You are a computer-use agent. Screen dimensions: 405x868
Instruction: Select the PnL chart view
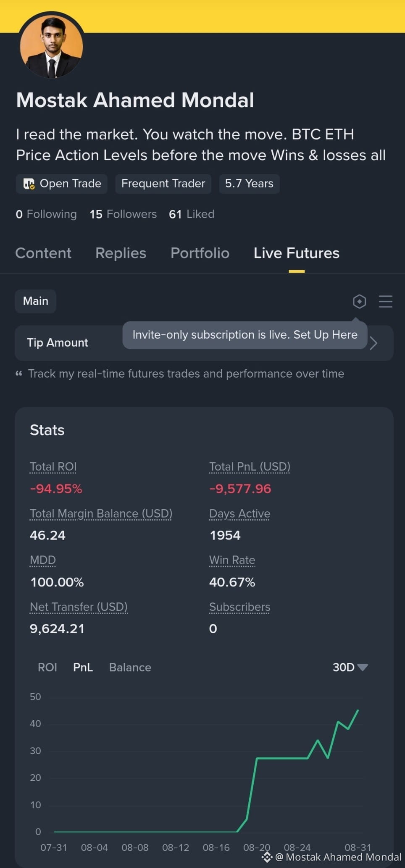click(83, 667)
